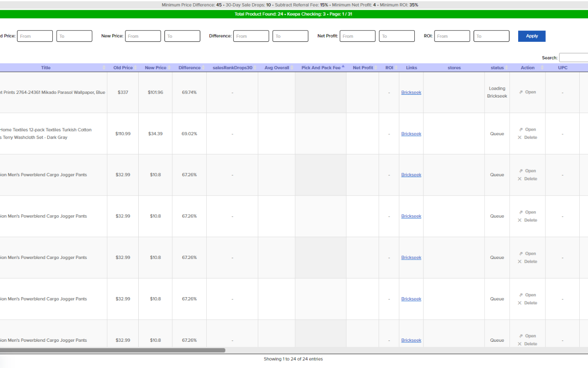
Task: Click the Links column header
Action: coord(412,68)
